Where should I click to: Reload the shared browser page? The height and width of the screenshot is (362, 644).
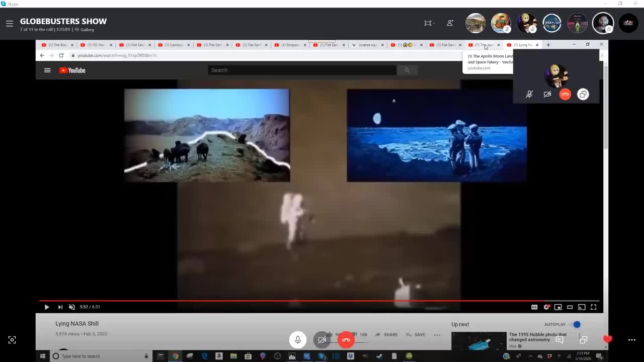[x=61, y=55]
